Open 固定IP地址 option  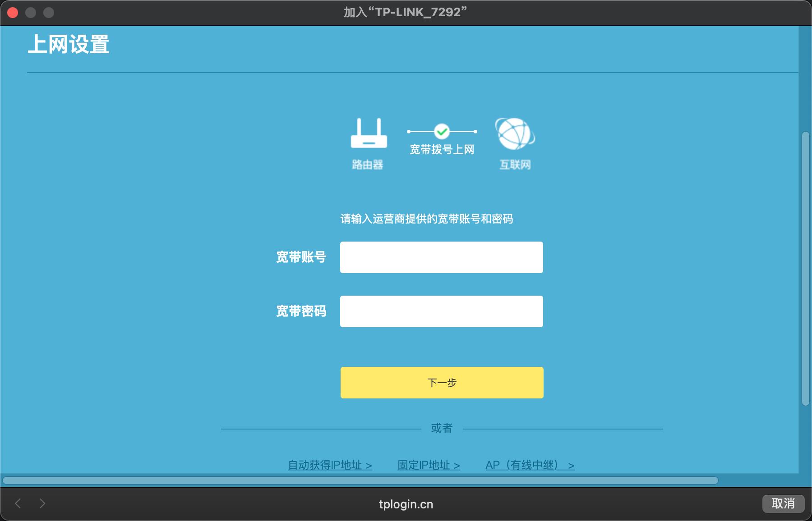tap(423, 465)
